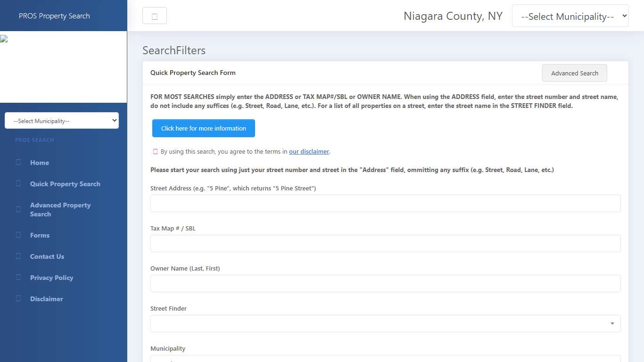Click the Advanced Property Search sidebar icon
Viewport: 644px width, 362px height.
(x=18, y=209)
